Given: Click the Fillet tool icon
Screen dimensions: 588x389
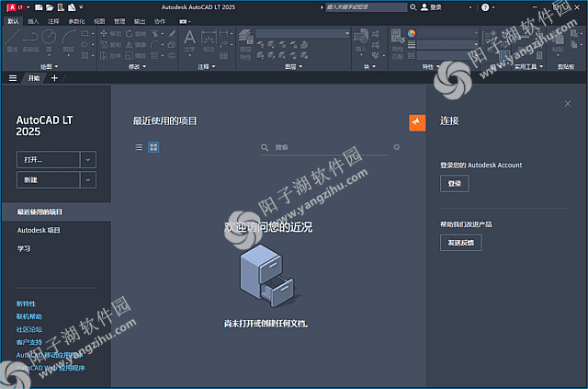Looking at the screenshot, I should (154, 45).
